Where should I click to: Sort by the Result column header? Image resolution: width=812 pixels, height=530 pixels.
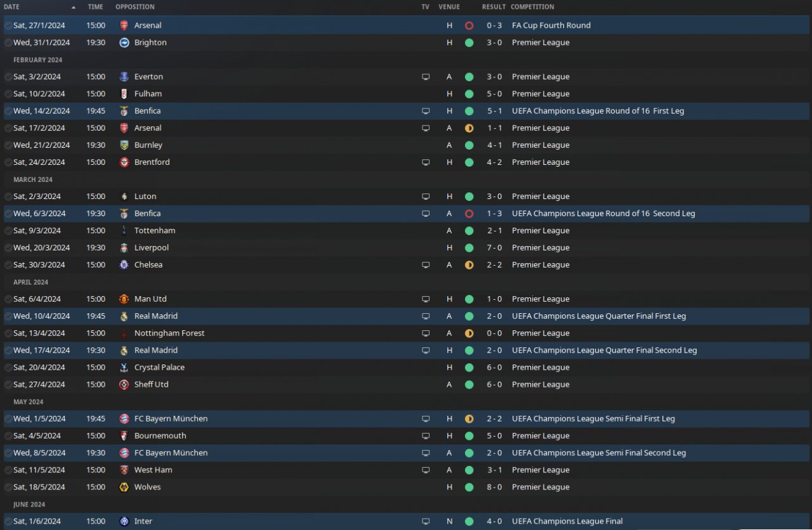(x=494, y=7)
